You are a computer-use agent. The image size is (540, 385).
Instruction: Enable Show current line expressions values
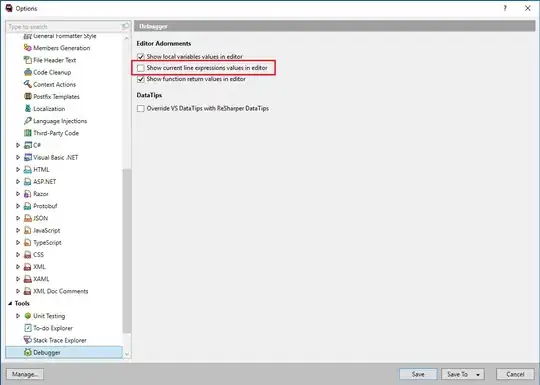click(x=141, y=68)
